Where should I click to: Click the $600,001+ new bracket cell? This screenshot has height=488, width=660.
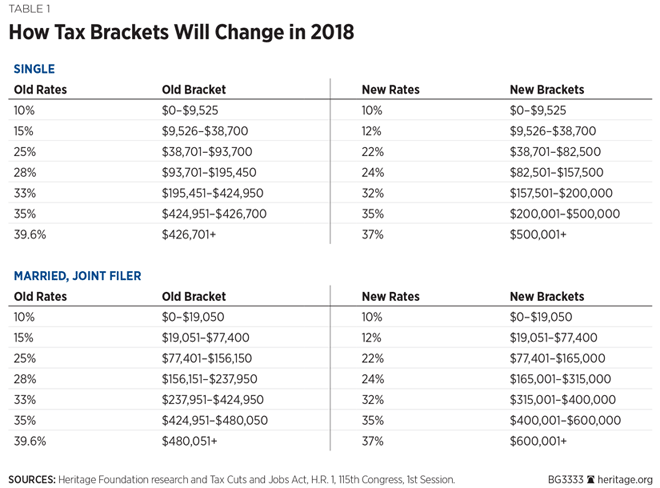[x=538, y=441]
